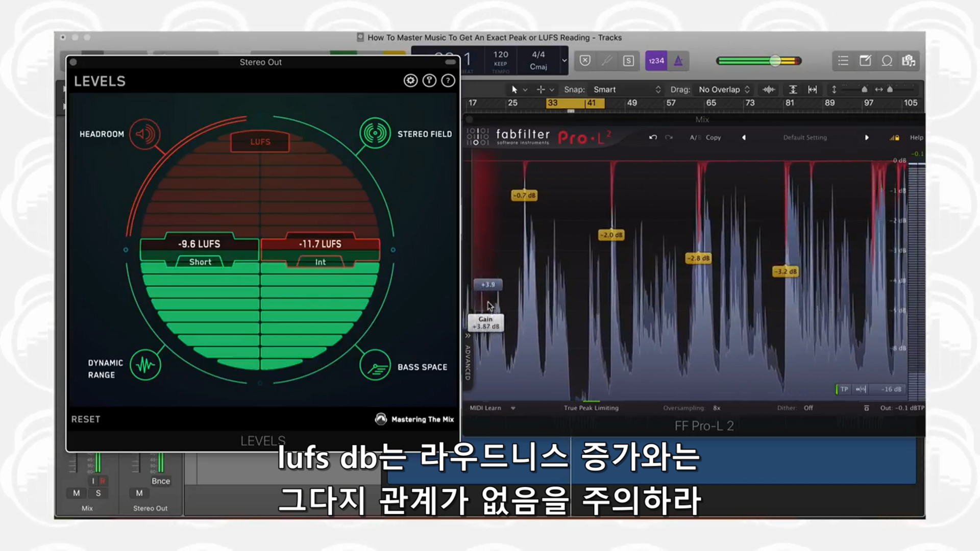Viewport: 980px width, 551px height.
Task: Click the 4/4 time signature value
Action: [x=538, y=55]
